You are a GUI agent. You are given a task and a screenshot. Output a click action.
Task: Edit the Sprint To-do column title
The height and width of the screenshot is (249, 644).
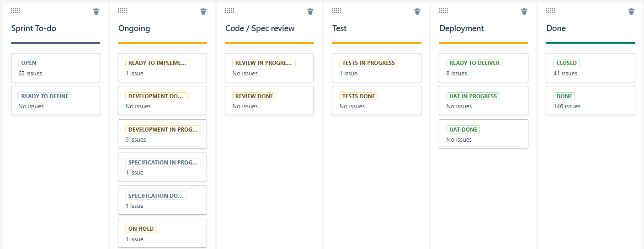[x=34, y=28]
